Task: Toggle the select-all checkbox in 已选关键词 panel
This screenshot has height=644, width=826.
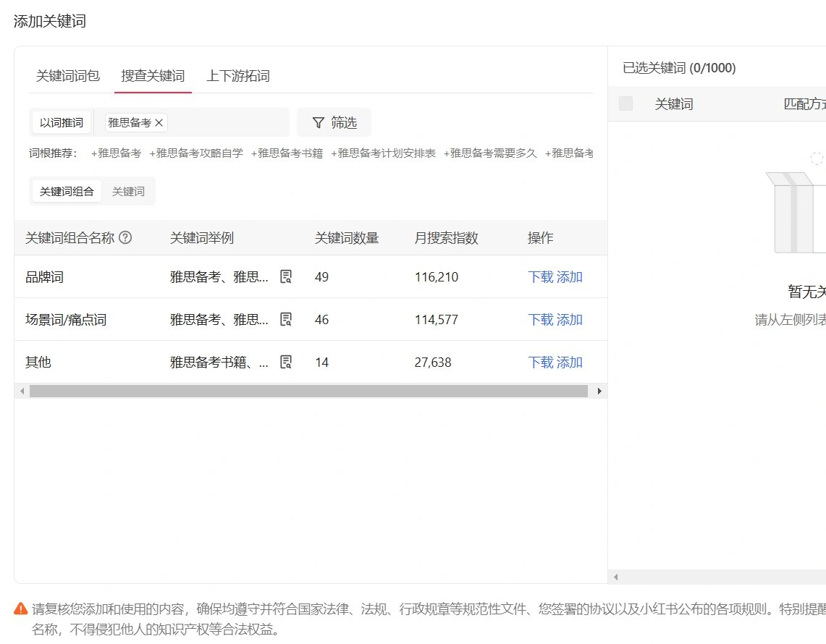Action: pos(625,103)
